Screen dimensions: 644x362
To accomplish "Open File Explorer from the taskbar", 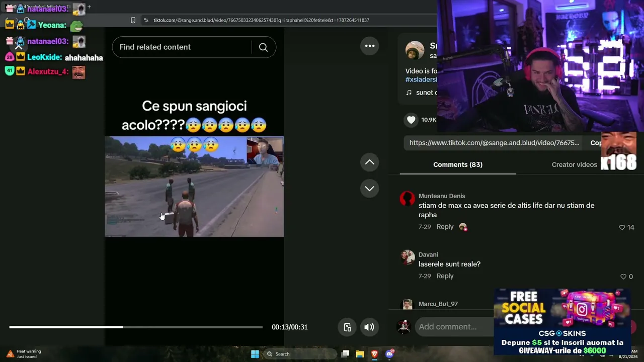I will [x=360, y=354].
